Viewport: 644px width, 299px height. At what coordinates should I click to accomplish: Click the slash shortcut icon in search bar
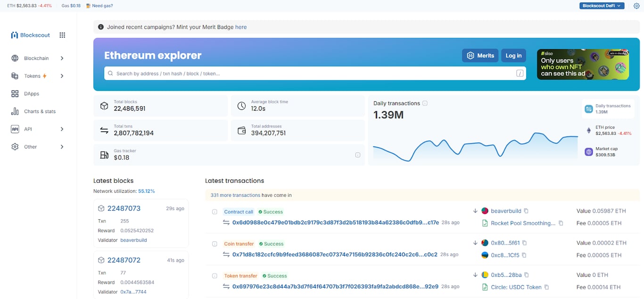coord(520,73)
